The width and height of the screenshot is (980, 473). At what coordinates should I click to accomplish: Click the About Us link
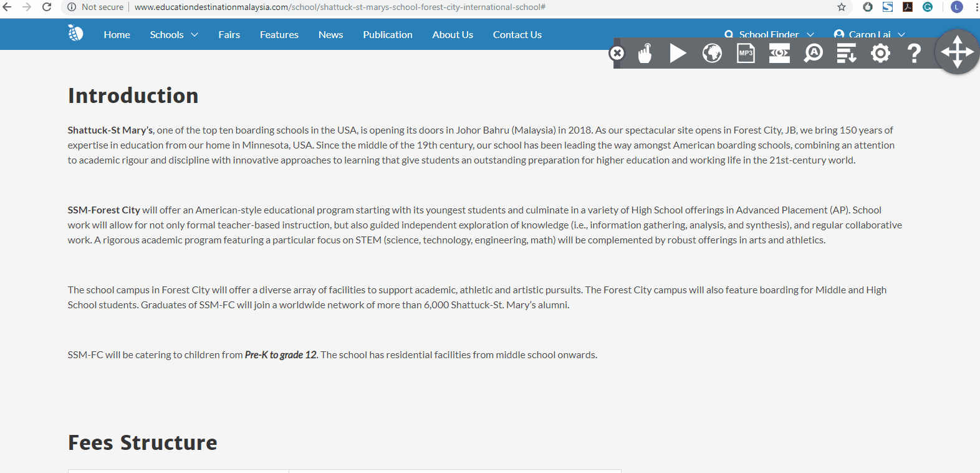453,35
